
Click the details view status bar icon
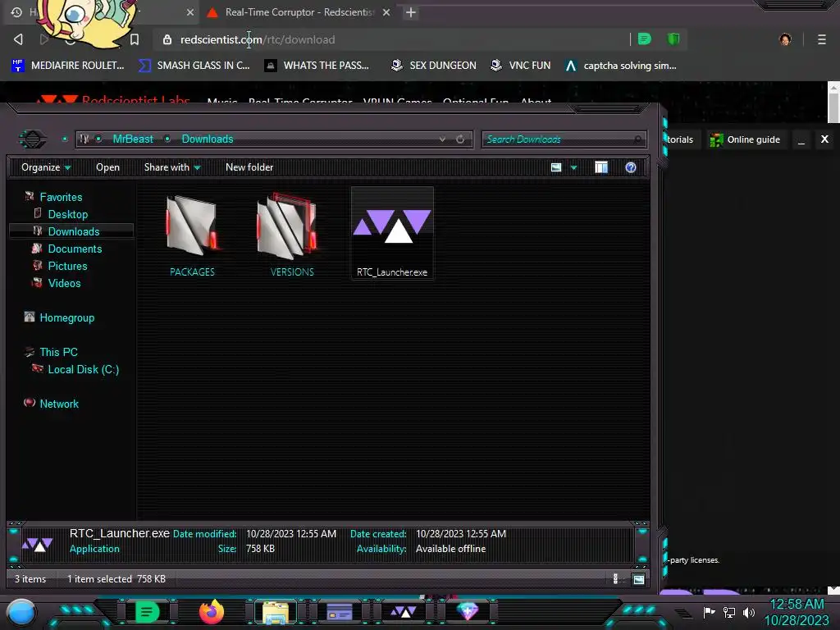(615, 578)
